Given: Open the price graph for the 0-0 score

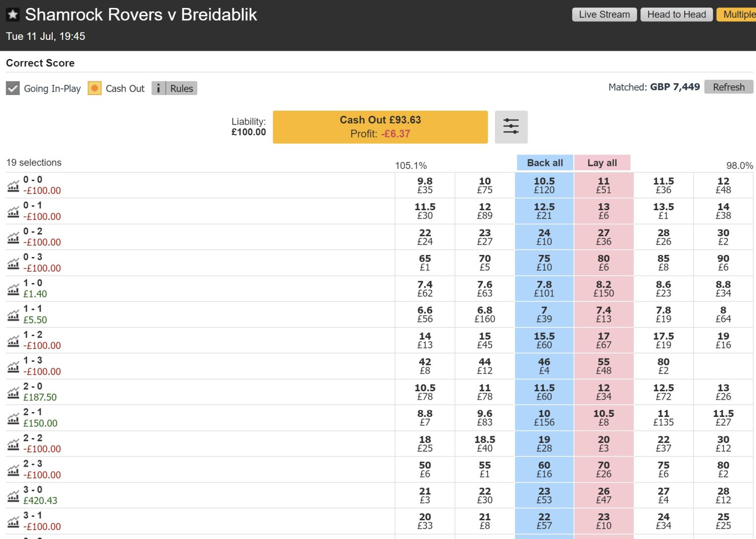Looking at the screenshot, I should coord(13,186).
